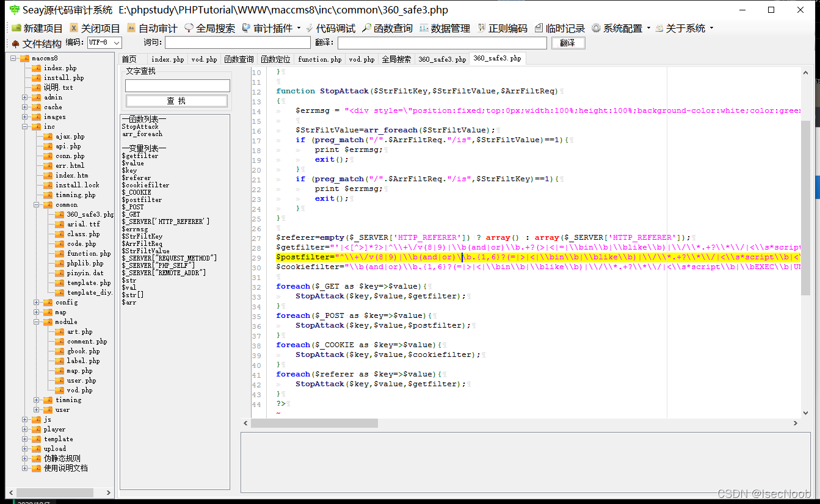Click the 系统配置 gear icon

pos(596,28)
